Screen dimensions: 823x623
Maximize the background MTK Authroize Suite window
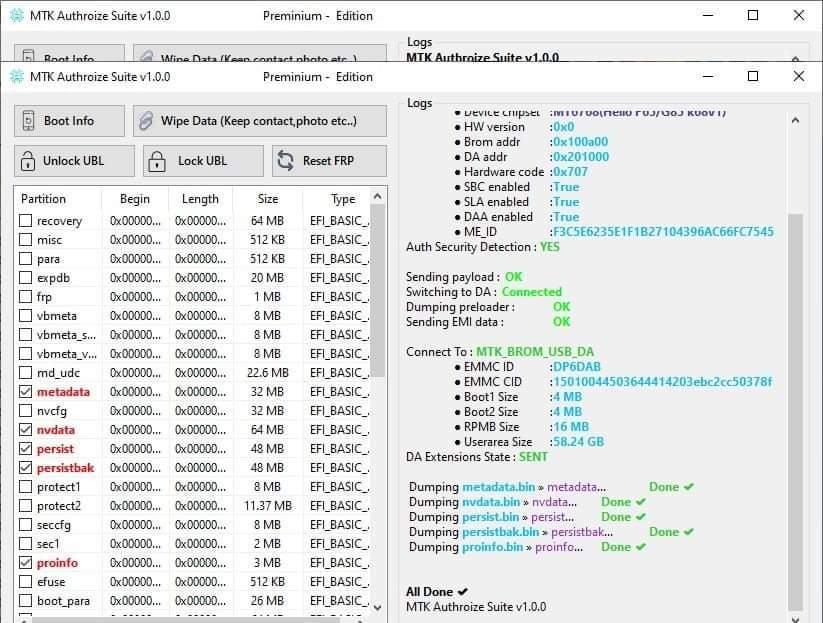tap(753, 15)
